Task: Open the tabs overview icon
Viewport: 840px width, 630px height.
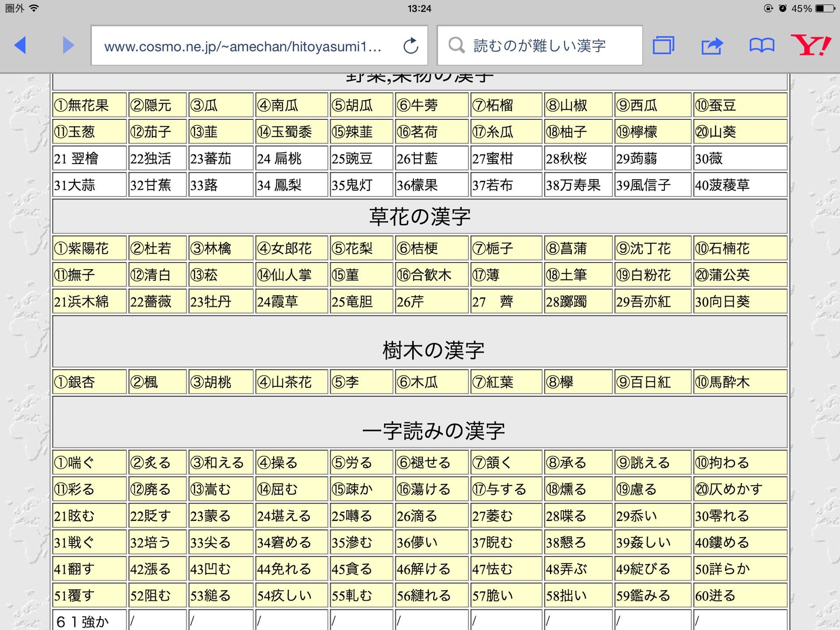Action: pyautogui.click(x=663, y=45)
